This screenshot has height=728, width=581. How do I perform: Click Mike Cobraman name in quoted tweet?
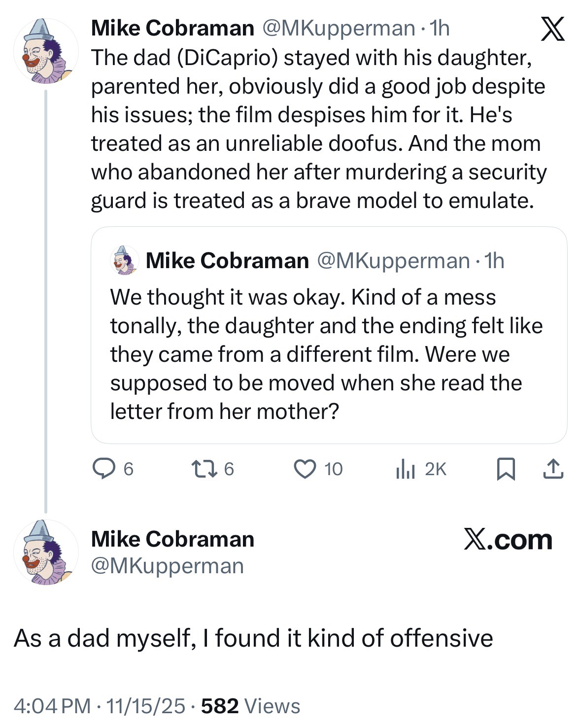click(227, 261)
